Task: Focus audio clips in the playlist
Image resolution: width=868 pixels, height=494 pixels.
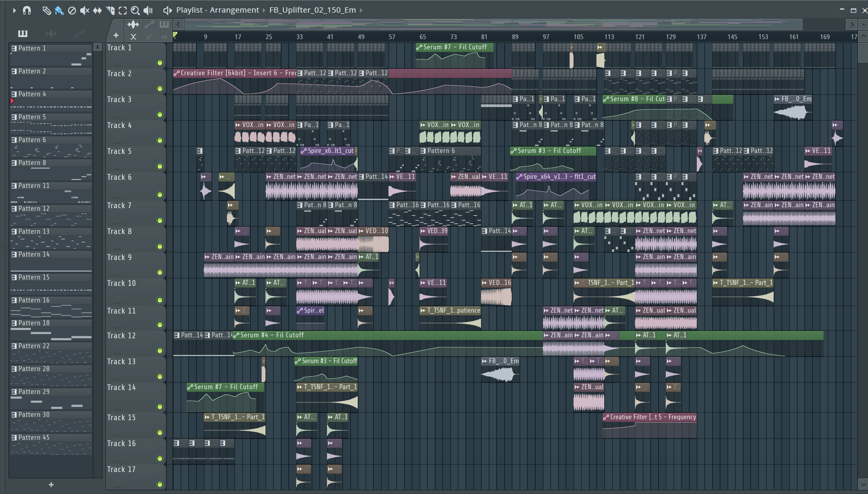Action: coord(133,24)
